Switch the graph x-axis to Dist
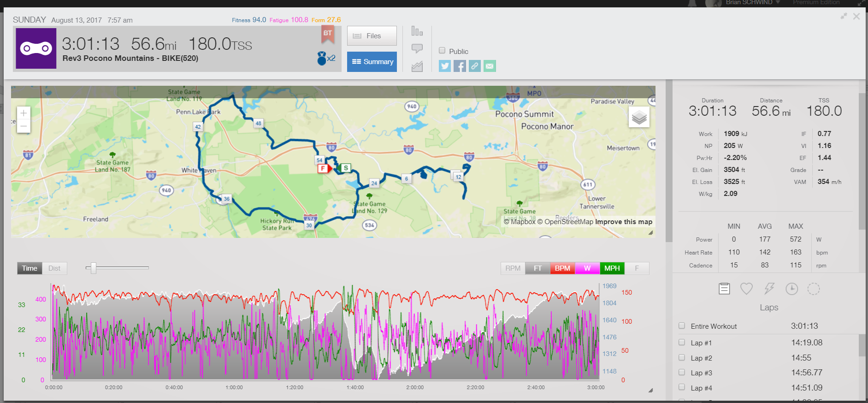The width and height of the screenshot is (868, 403). tap(54, 268)
